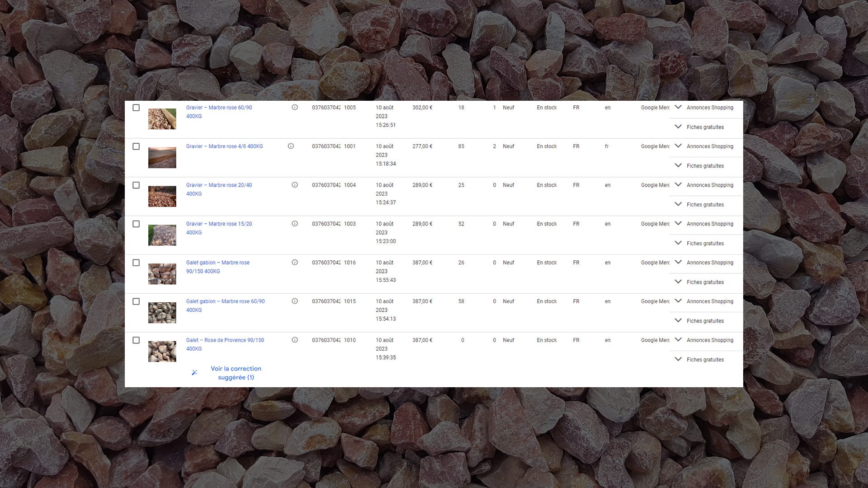Viewport: 868px width, 488px height.
Task: Click Voir la correction suggérée (1)
Action: 236,373
